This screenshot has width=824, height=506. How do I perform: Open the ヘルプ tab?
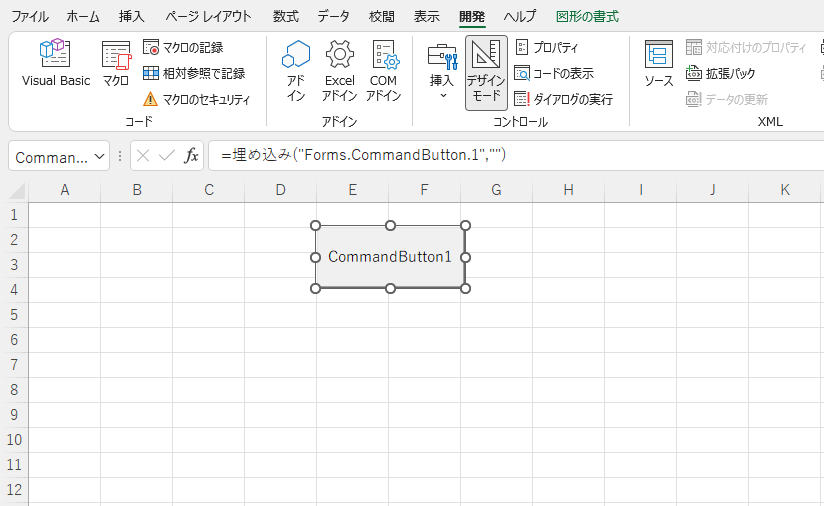coord(520,16)
